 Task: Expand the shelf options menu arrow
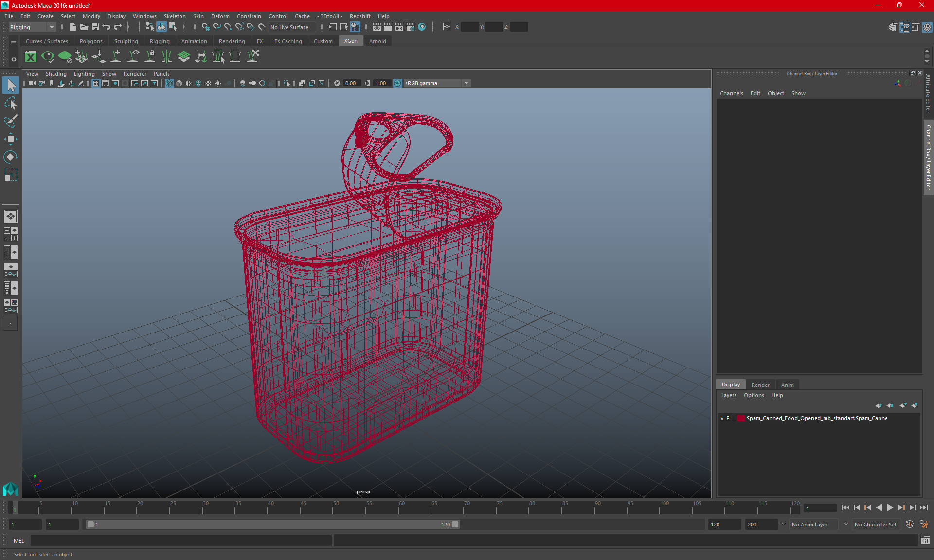pyautogui.click(x=14, y=59)
